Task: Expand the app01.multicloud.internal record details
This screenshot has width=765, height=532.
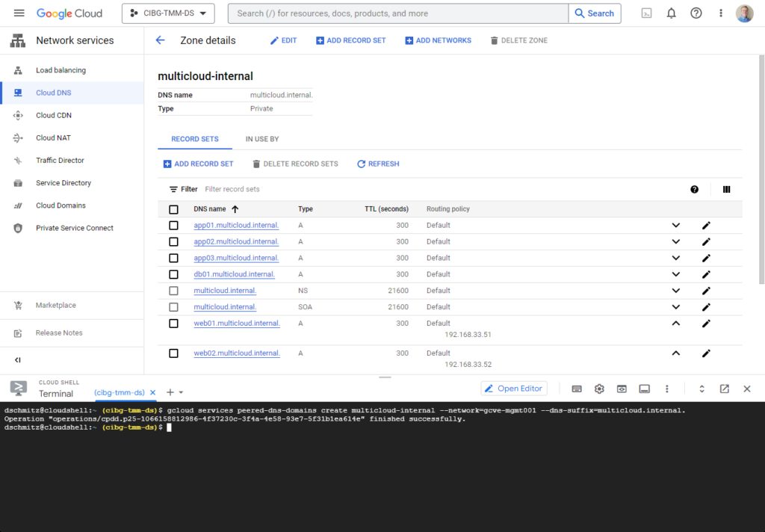Action: tap(675, 226)
